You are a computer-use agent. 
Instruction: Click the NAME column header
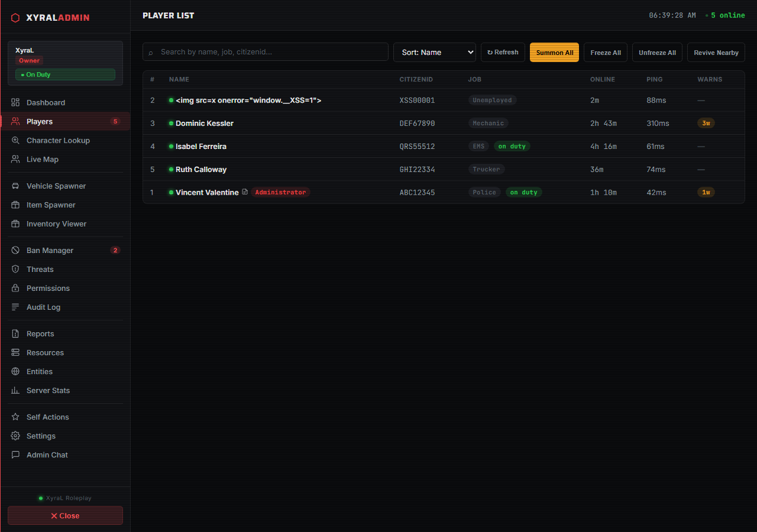point(179,79)
